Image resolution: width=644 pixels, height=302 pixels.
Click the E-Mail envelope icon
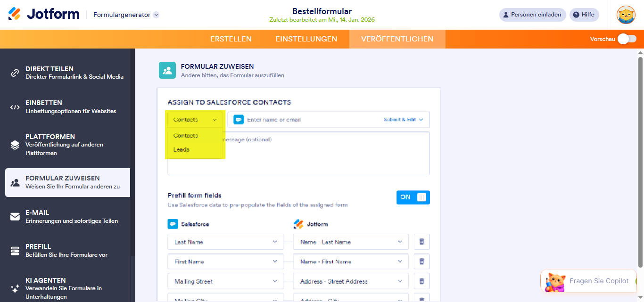click(x=15, y=217)
